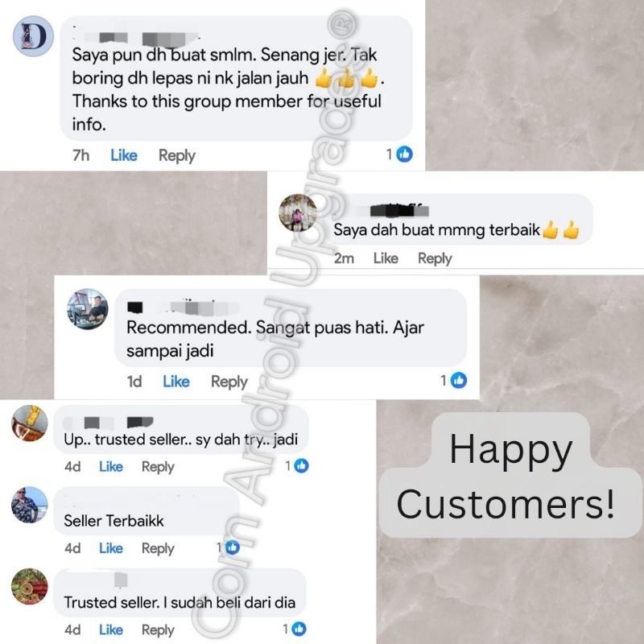Viewport: 644px width, 644px height.
Task: Click the 'D' avatar on top comment
Action: (x=33, y=36)
